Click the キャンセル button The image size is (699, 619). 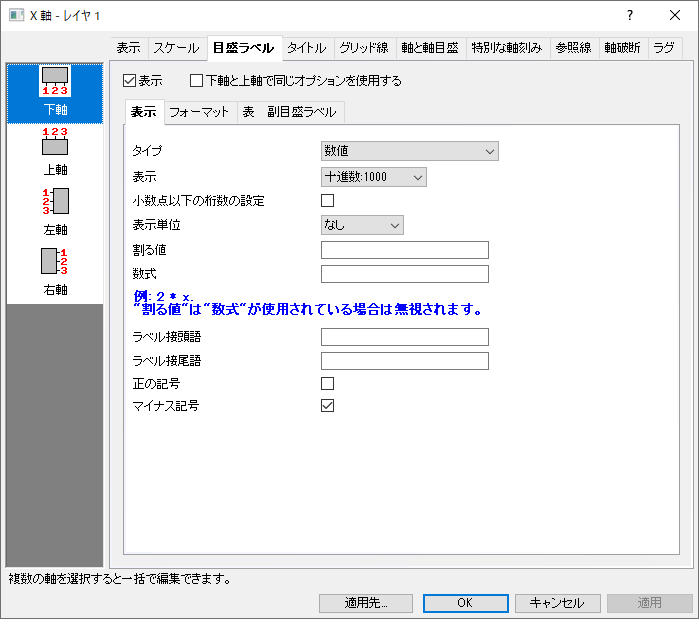point(558,603)
